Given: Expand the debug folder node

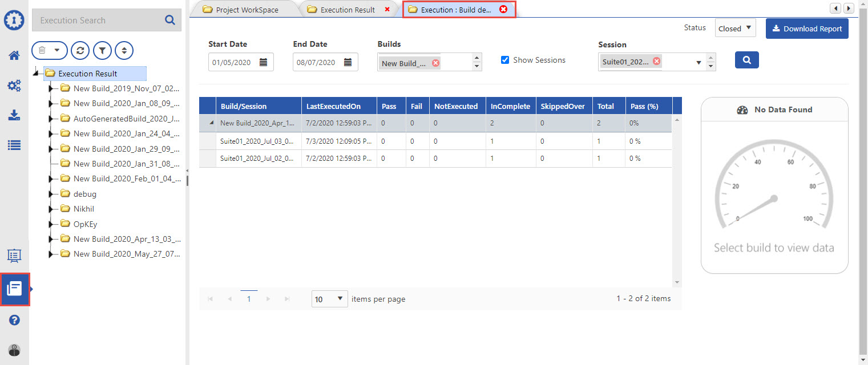Looking at the screenshot, I should 51,194.
